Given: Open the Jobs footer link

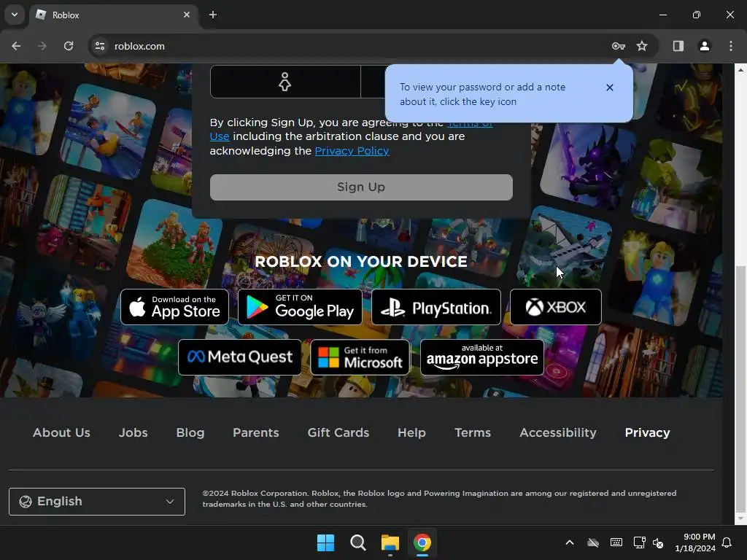Looking at the screenshot, I should pos(133,432).
